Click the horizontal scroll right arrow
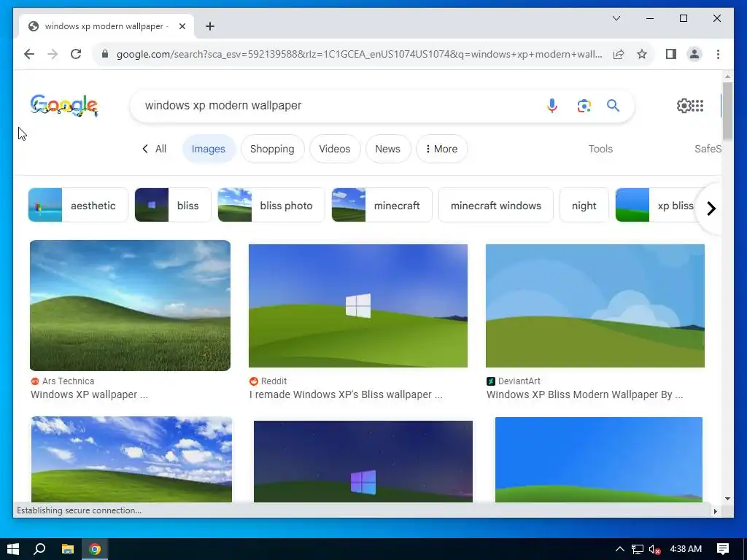This screenshot has width=747, height=560. click(715, 511)
